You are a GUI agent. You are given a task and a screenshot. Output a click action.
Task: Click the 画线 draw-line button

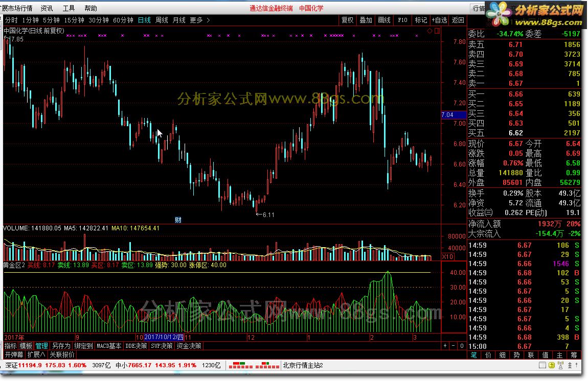click(x=385, y=20)
